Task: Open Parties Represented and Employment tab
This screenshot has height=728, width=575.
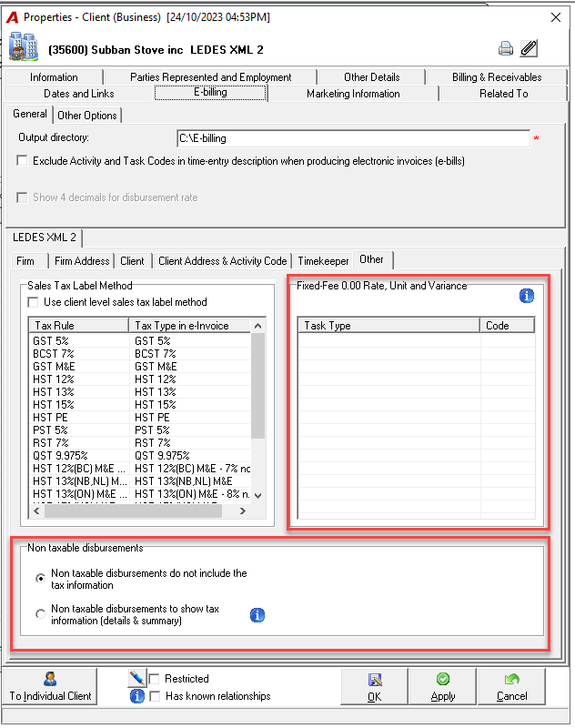Action: pyautogui.click(x=211, y=77)
